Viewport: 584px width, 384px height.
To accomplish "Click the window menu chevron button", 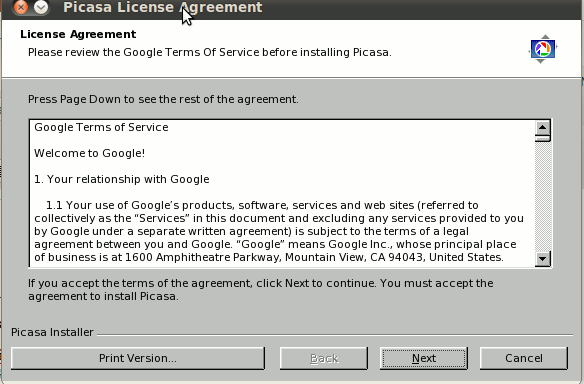I will [41, 7].
